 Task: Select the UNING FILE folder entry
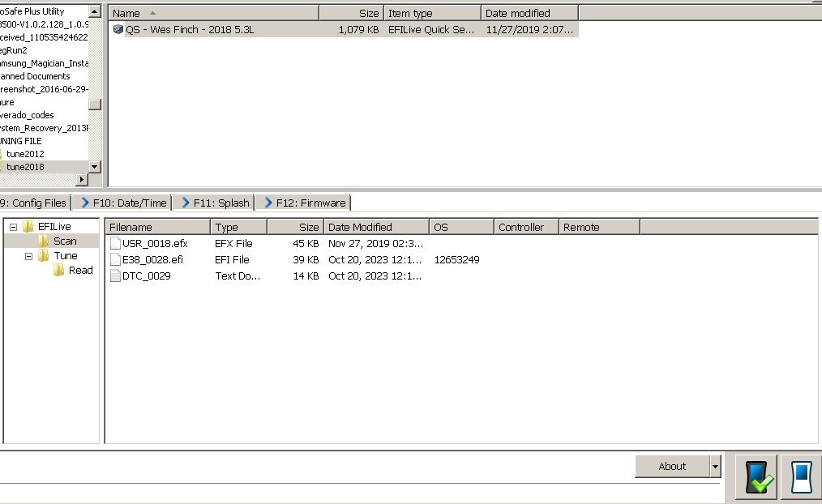[21, 141]
